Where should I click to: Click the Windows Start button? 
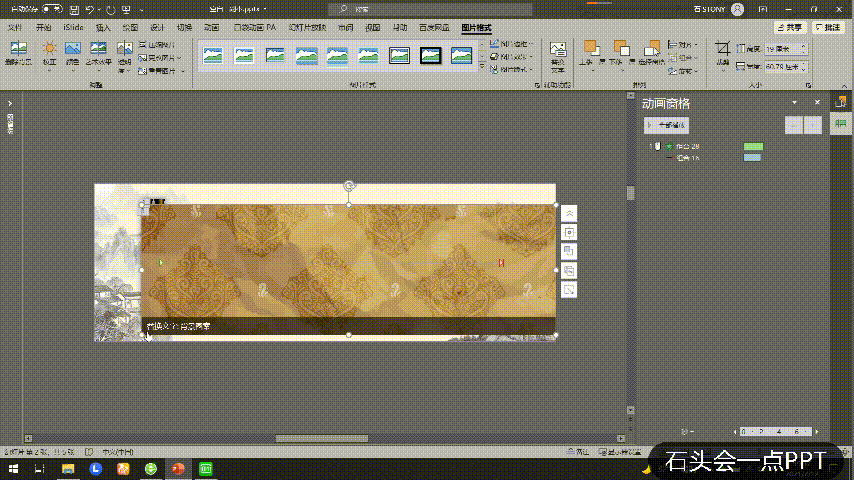tap(13, 469)
